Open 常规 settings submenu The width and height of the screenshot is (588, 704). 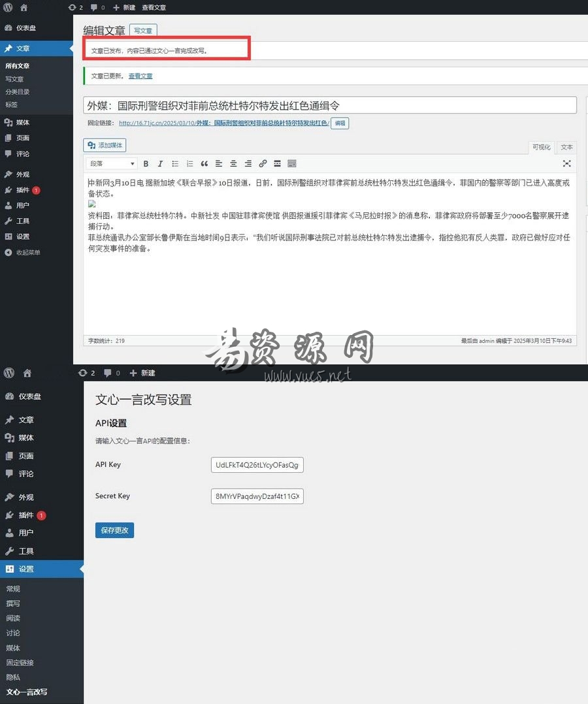13,588
